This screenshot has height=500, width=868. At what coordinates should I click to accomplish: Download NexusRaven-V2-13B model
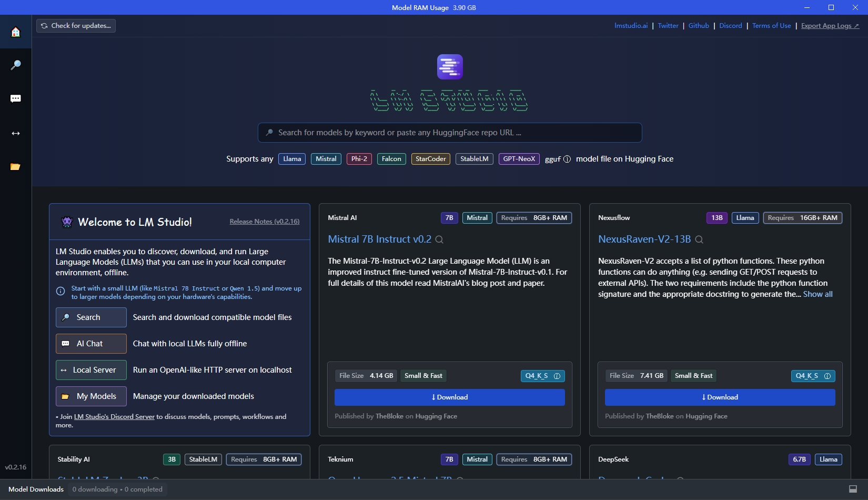coord(720,397)
